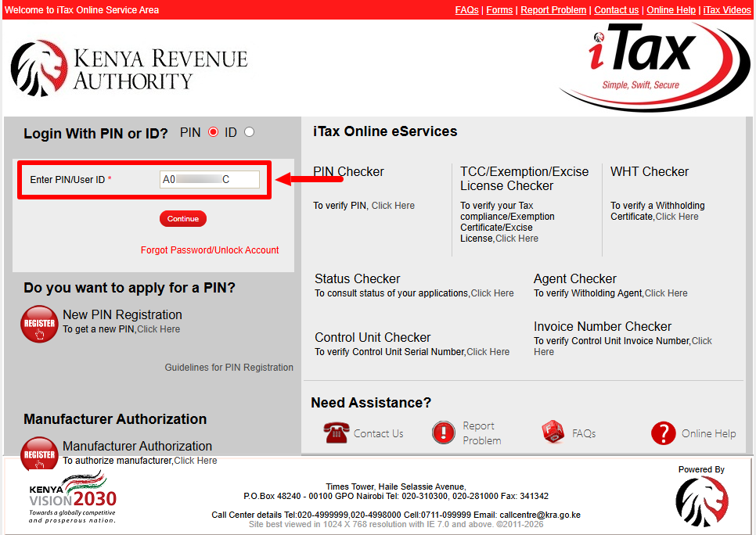
Task: Click 'Times Tower, Haile Selassie Avenue' address text
Action: [x=396, y=487]
